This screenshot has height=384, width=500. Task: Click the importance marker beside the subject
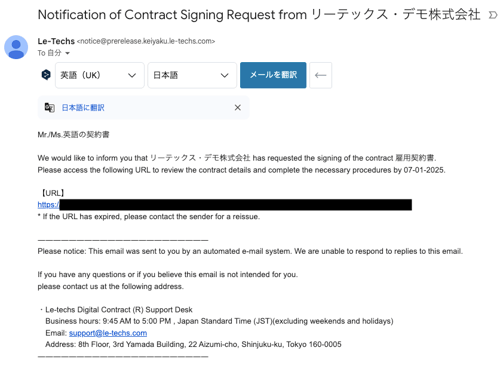coord(493,15)
